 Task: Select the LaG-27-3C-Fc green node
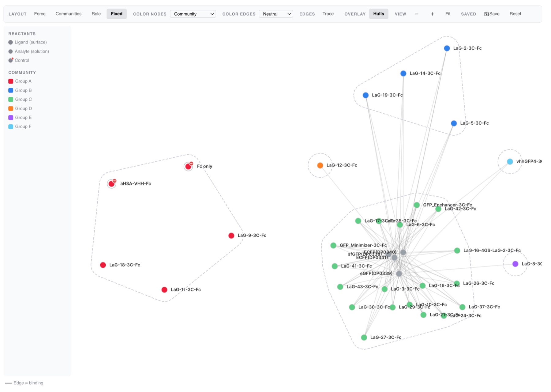point(364,337)
